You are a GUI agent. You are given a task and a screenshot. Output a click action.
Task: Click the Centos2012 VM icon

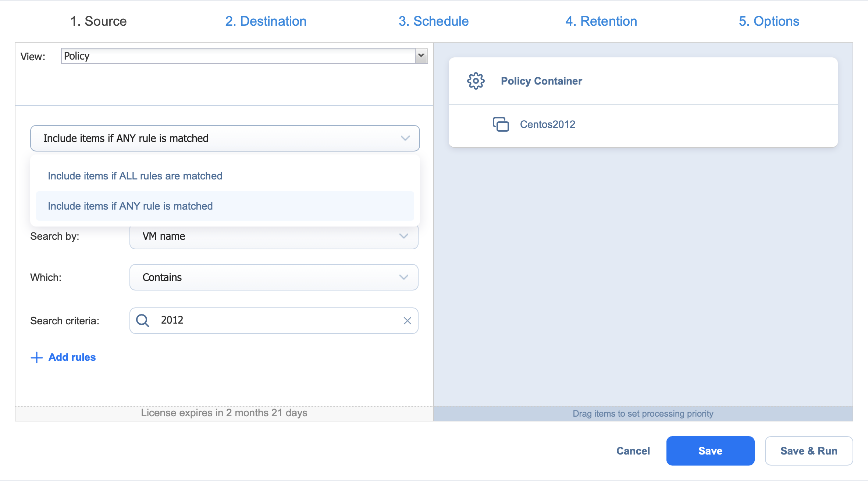pyautogui.click(x=501, y=124)
